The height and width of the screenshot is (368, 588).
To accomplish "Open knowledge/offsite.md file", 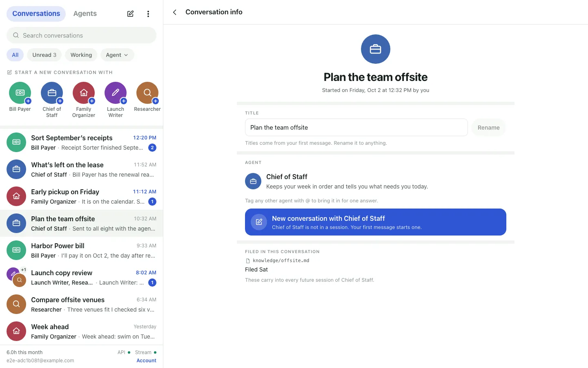I will coord(281,260).
